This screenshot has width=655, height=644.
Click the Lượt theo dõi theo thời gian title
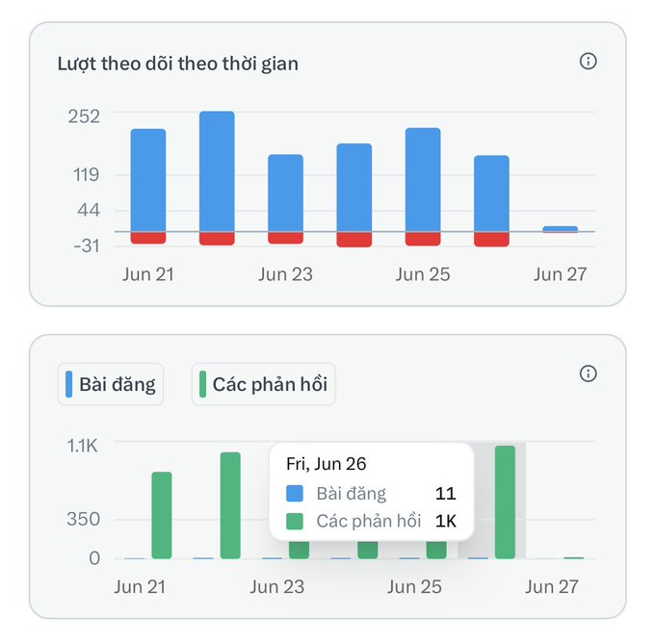pos(178,64)
